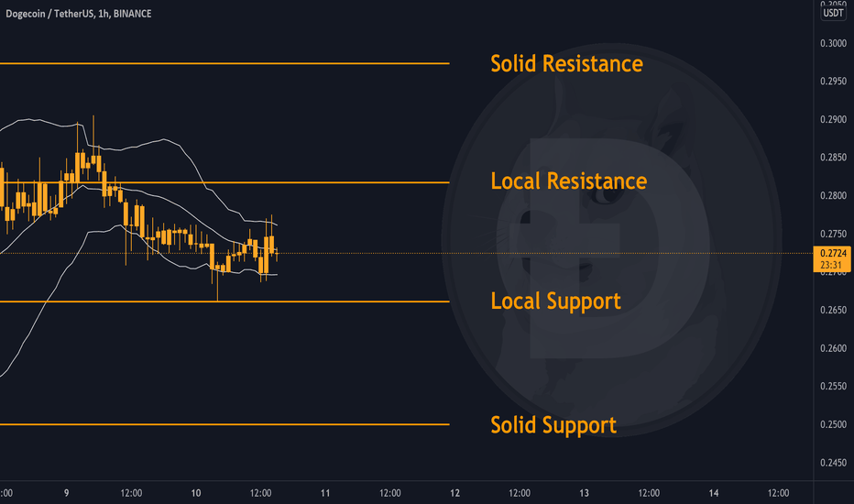Screen dimensions: 854x504
Task: Click date 9 on the time axis
Action: click(x=67, y=493)
